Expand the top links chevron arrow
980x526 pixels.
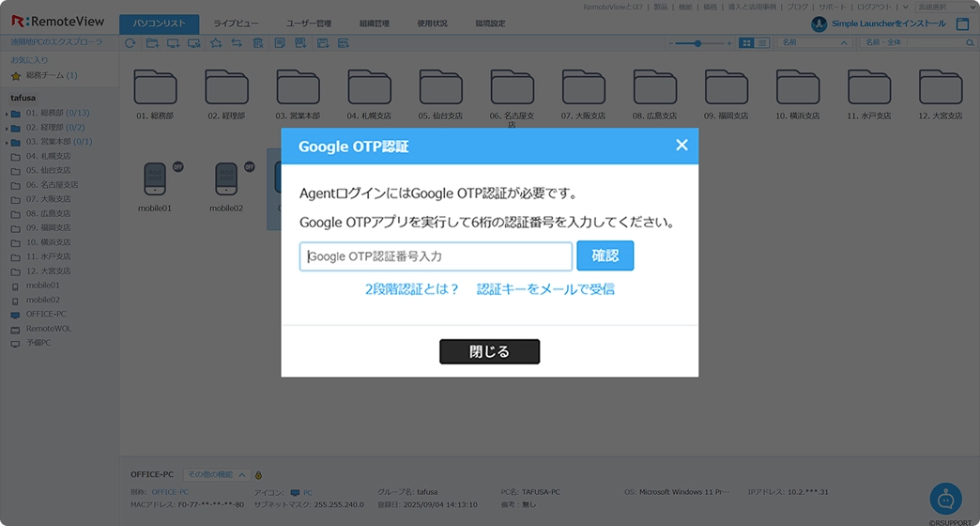[905, 7]
